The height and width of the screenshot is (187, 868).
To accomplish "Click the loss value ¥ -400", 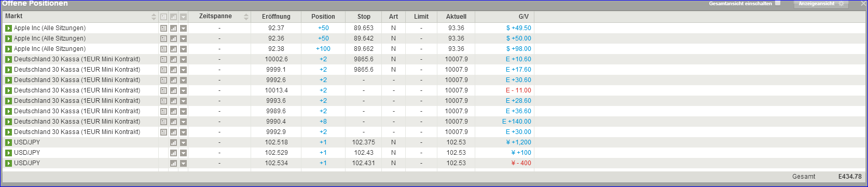I will click(521, 163).
